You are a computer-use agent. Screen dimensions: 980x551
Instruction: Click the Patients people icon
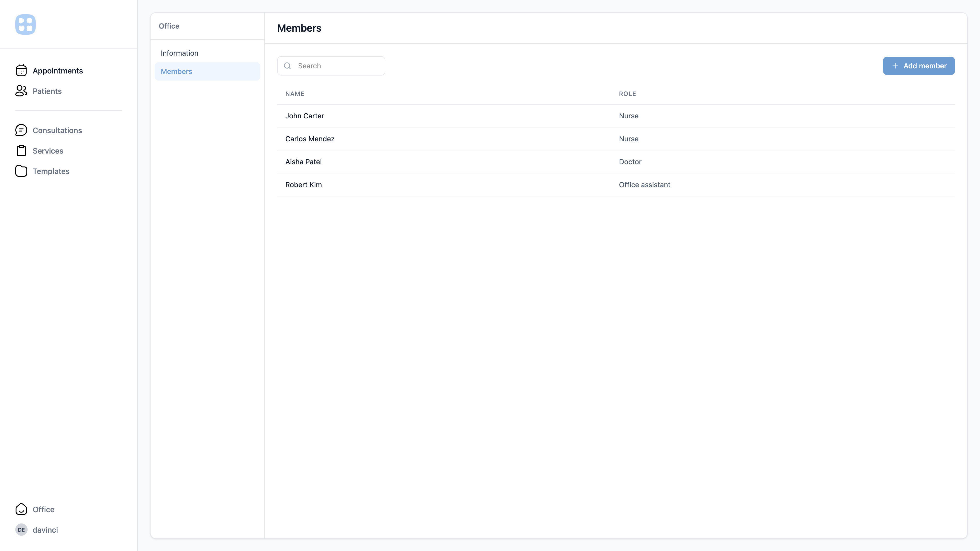point(21,91)
